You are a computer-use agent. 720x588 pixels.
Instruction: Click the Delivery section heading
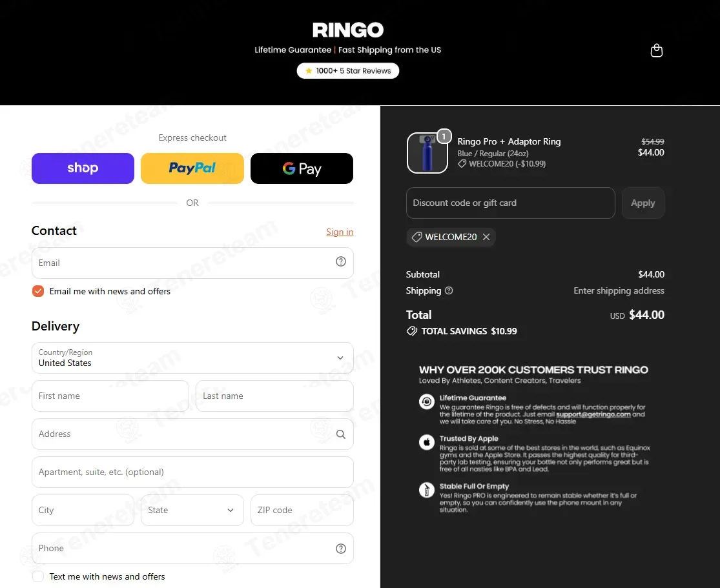point(56,326)
